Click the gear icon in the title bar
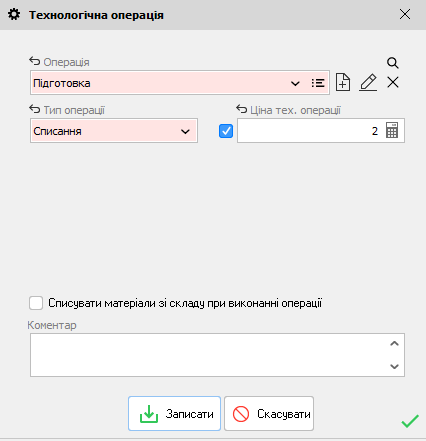The width and height of the screenshot is (426, 441). pos(14,15)
